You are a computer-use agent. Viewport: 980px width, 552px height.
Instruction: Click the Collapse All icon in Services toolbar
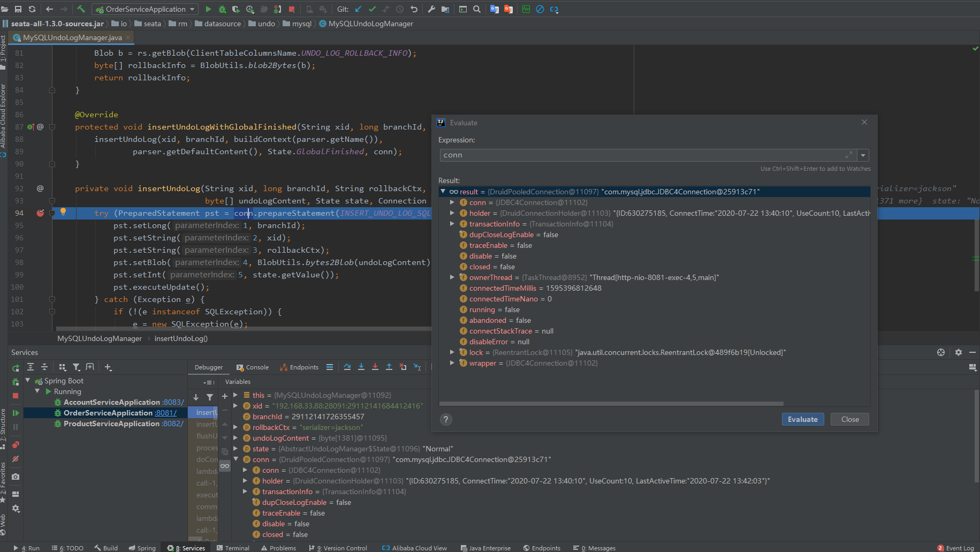pyautogui.click(x=44, y=367)
